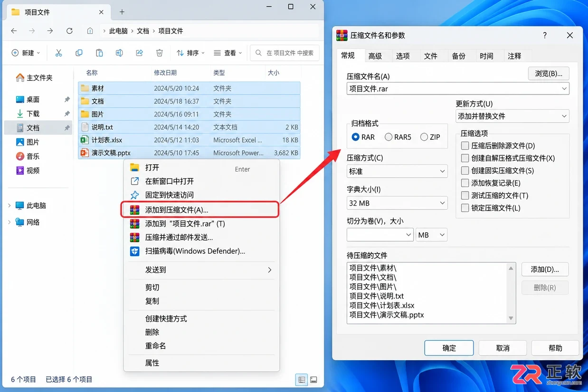Image resolution: width=588 pixels, height=392 pixels.
Task: Select the 演示文稿.pptx PowerPoint file
Action: [189, 153]
